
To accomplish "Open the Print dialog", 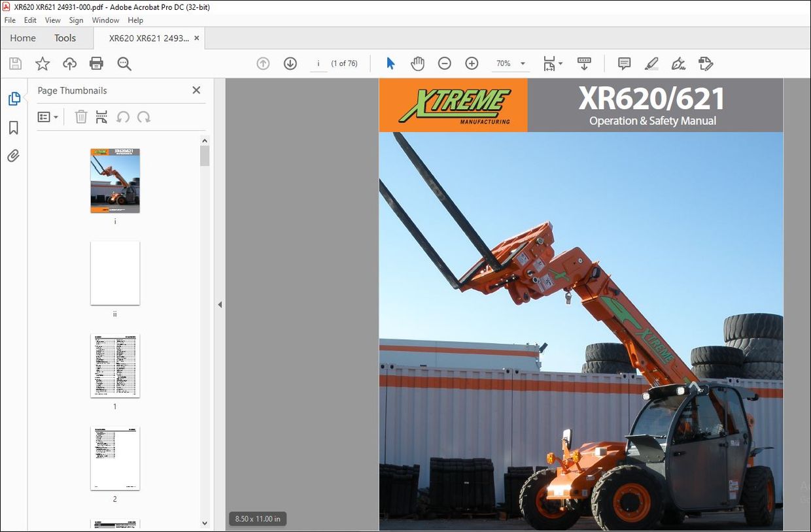I will coord(96,63).
